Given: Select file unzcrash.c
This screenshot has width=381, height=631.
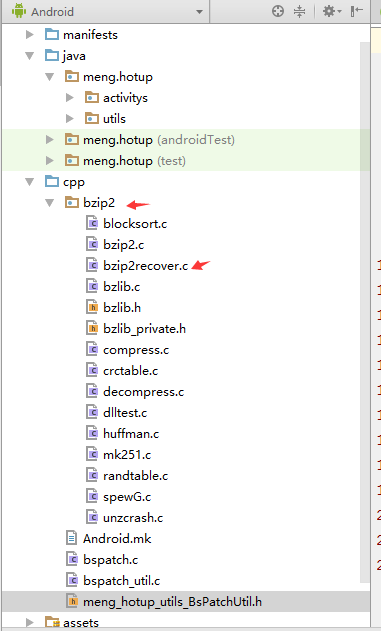Looking at the screenshot, I should pos(133,518).
